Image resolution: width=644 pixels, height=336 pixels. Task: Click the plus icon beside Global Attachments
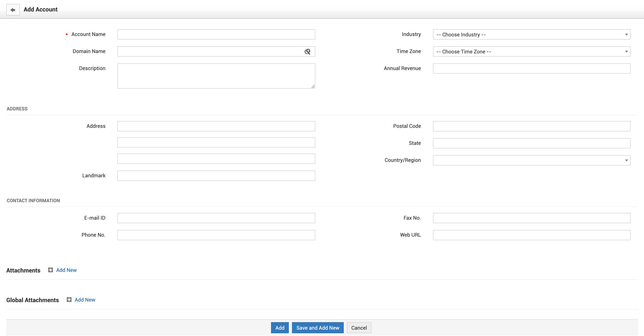[x=69, y=299]
